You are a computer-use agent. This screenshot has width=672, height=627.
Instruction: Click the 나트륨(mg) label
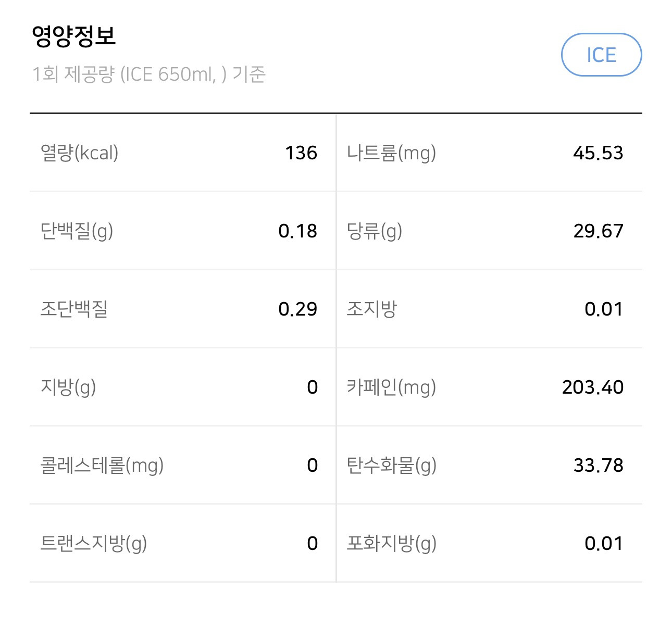391,153
